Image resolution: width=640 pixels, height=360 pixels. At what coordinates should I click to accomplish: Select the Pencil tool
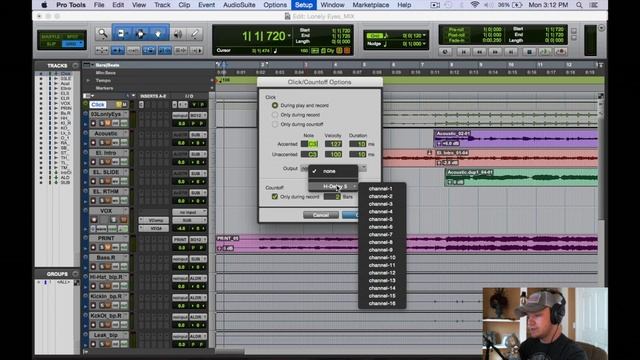tap(195, 34)
